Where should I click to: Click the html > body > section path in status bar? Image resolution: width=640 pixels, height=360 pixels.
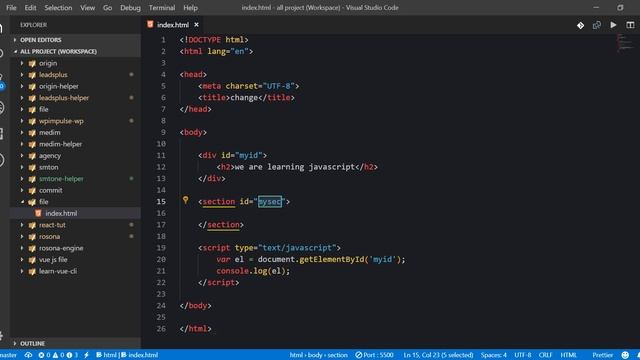click(x=318, y=355)
